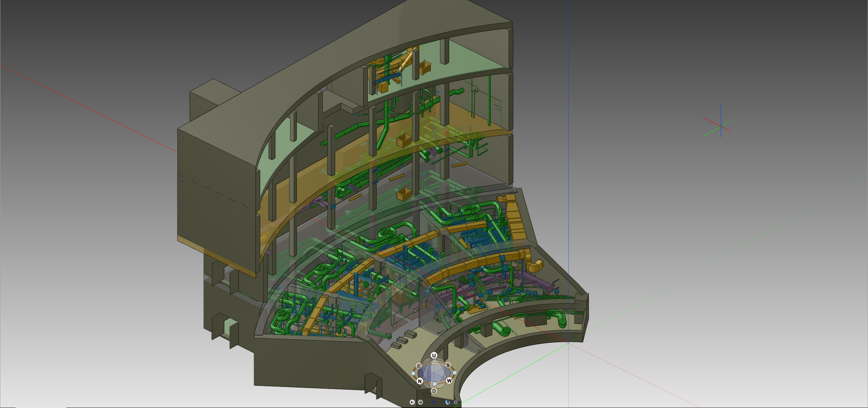Click the origin where the long axis lines meet
The image size is (868, 408).
[569, 342]
